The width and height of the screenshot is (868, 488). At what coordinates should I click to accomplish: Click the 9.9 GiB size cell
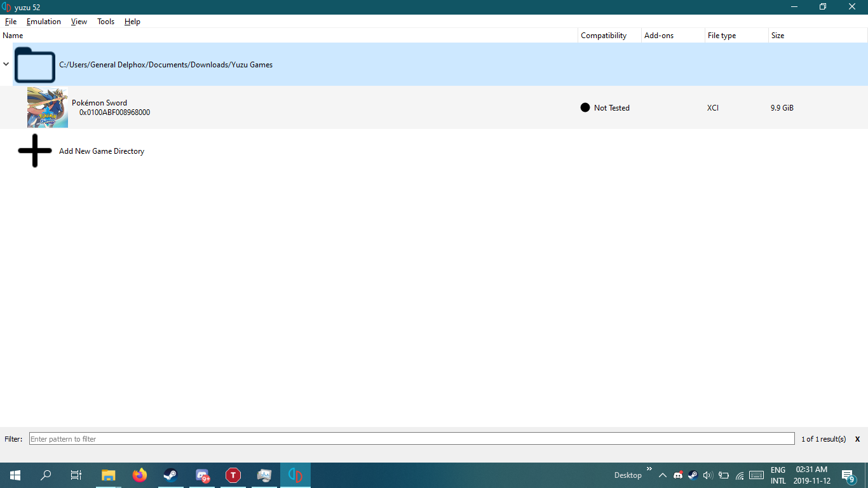[x=782, y=108]
